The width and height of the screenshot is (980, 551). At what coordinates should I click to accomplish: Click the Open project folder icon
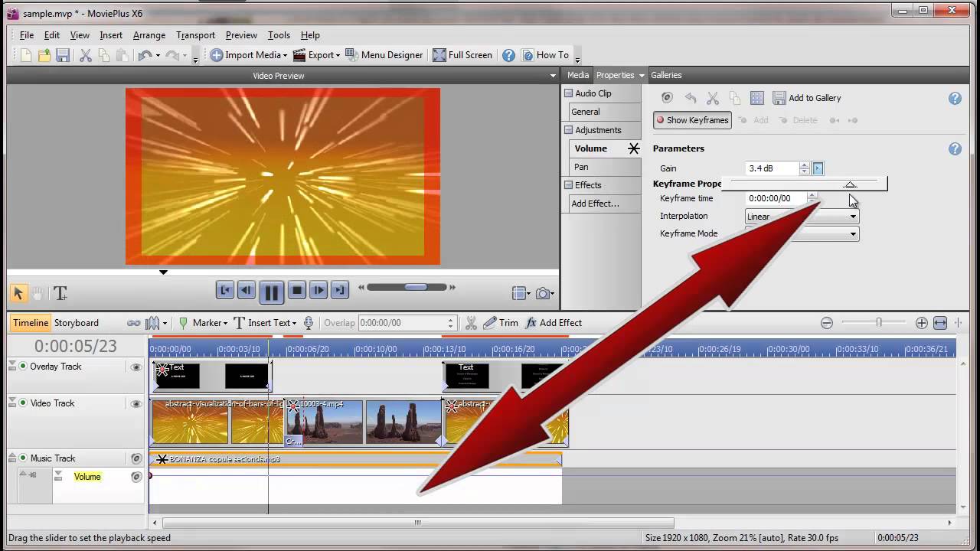(x=44, y=55)
